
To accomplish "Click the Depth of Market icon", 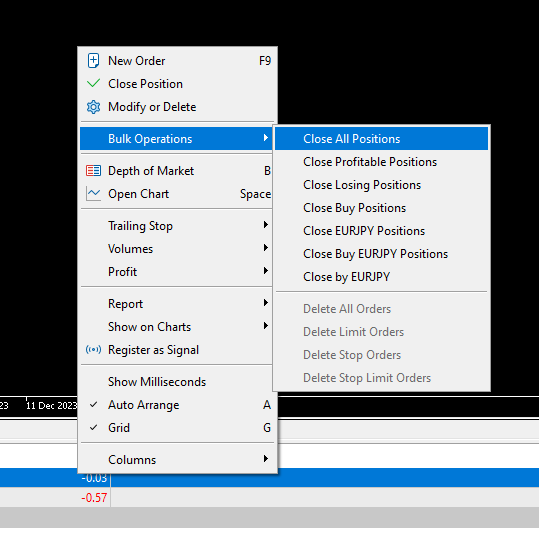I will pyautogui.click(x=93, y=171).
